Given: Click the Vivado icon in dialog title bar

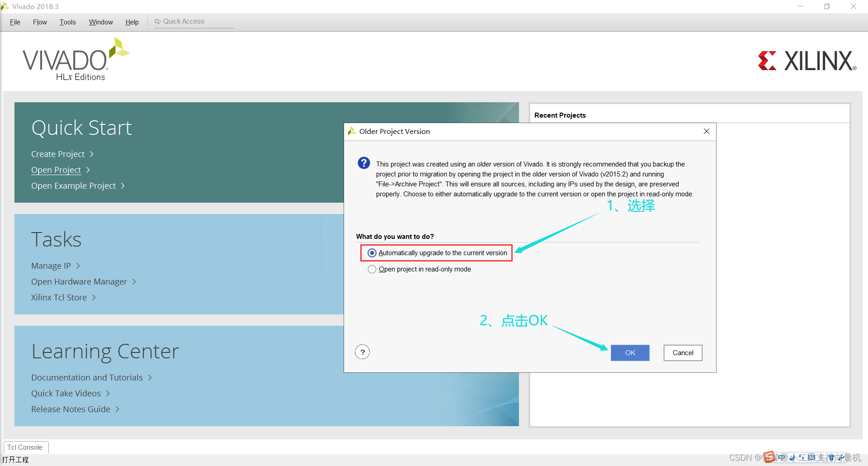Looking at the screenshot, I should [352, 131].
